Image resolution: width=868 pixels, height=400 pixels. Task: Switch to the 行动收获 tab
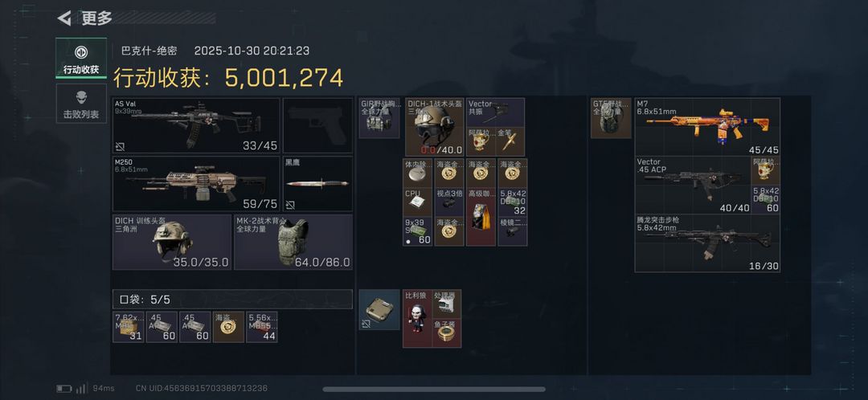tap(81, 58)
